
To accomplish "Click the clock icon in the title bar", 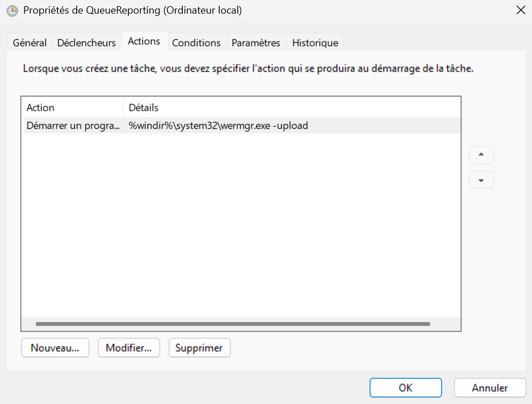I will [12, 10].
